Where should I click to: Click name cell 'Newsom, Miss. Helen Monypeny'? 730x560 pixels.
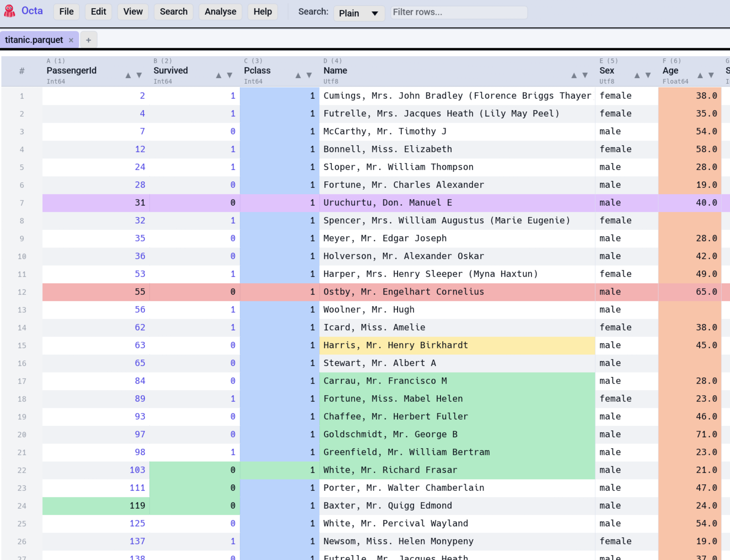(x=457, y=541)
